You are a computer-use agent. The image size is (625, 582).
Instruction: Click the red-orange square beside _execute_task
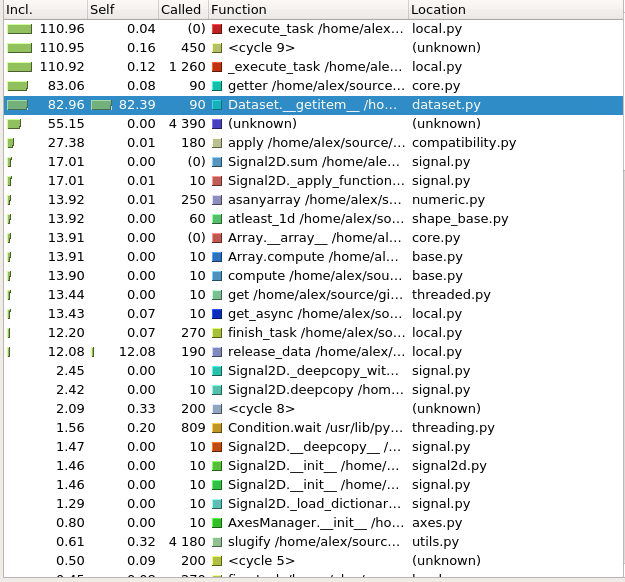coord(217,67)
